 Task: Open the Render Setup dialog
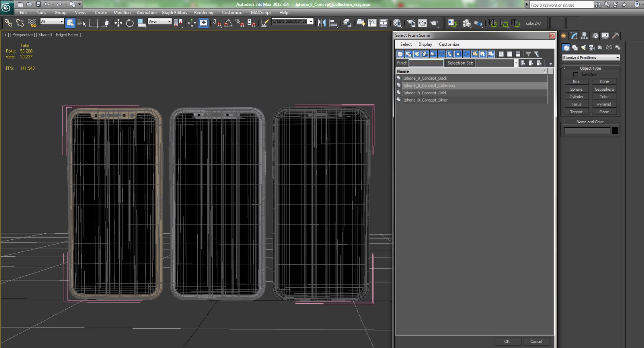(411, 23)
